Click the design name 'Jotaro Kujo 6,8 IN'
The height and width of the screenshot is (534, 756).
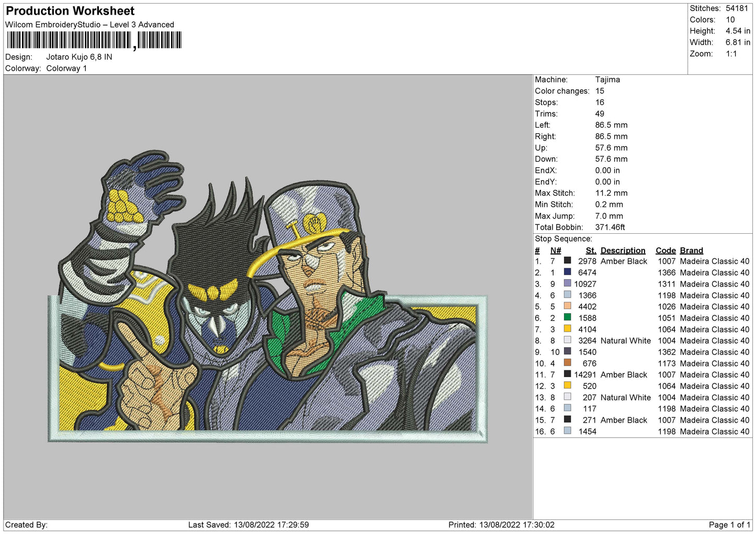[79, 57]
